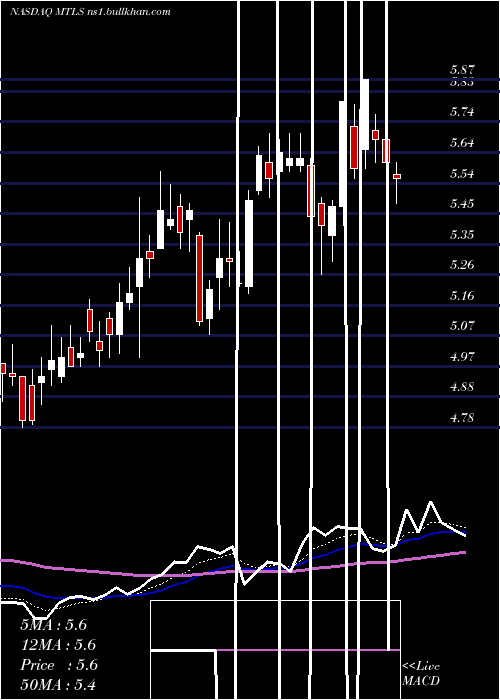The height and width of the screenshot is (700, 500).
Task: Click the 5.64 price axis label
Action: click(462, 143)
